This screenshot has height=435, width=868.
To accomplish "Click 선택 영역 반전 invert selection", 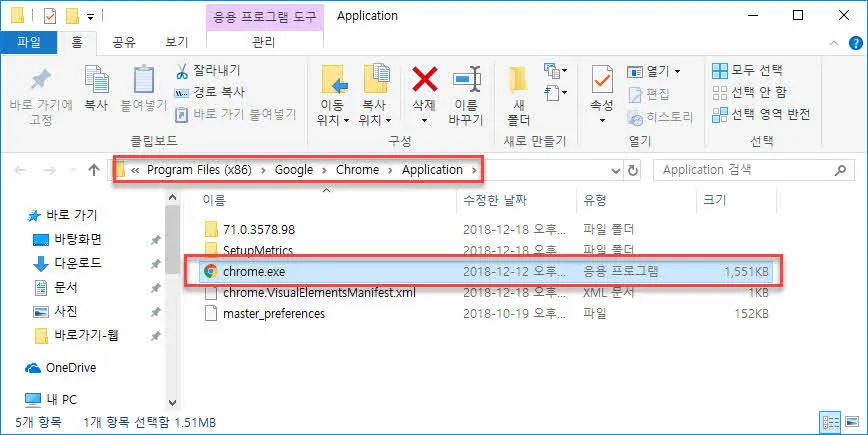I will click(x=761, y=115).
